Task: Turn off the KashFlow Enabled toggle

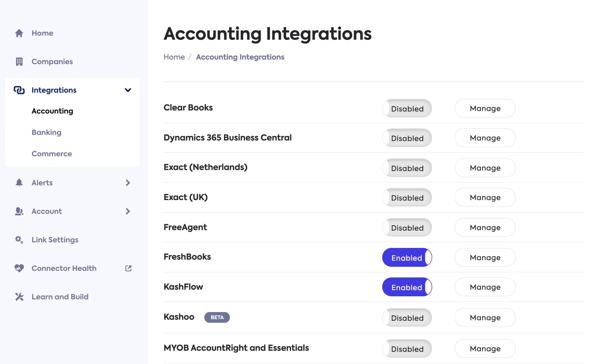Action: tap(407, 287)
